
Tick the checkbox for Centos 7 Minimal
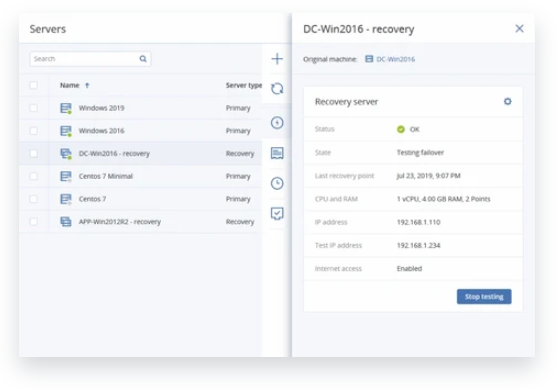click(x=33, y=176)
